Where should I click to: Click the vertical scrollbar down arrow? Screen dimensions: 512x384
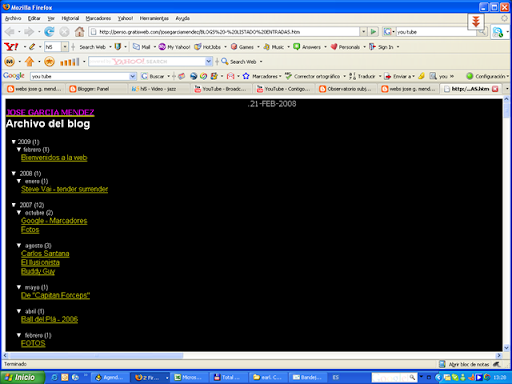click(x=506, y=348)
